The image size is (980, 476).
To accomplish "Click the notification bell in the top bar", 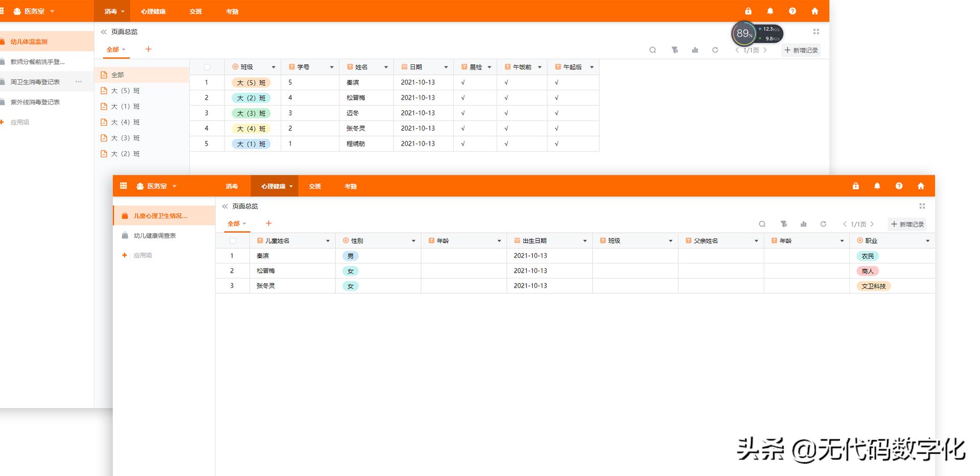I will point(770,11).
